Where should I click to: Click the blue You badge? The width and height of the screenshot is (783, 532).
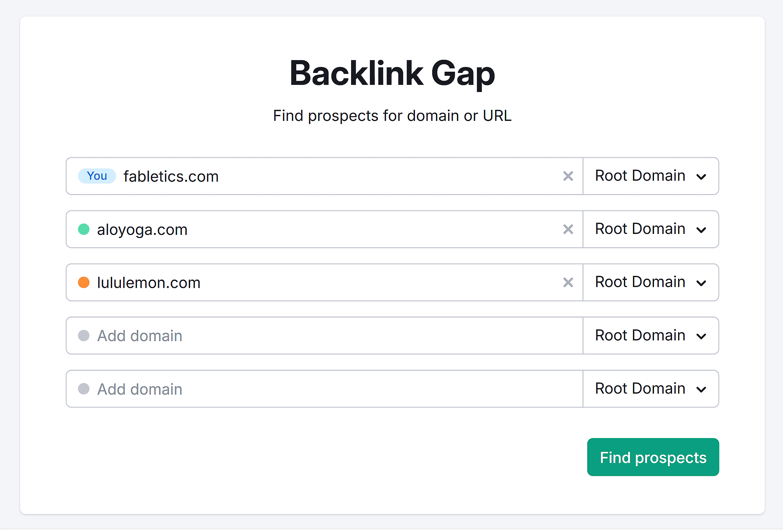(x=97, y=176)
